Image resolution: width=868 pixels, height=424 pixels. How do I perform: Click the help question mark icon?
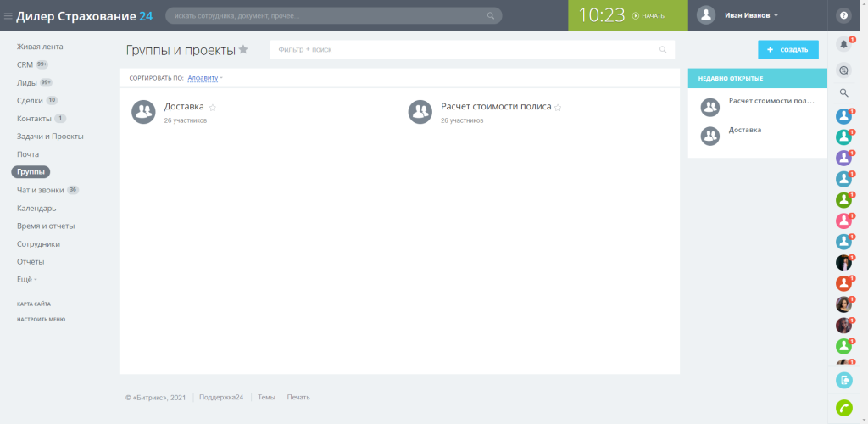click(843, 15)
